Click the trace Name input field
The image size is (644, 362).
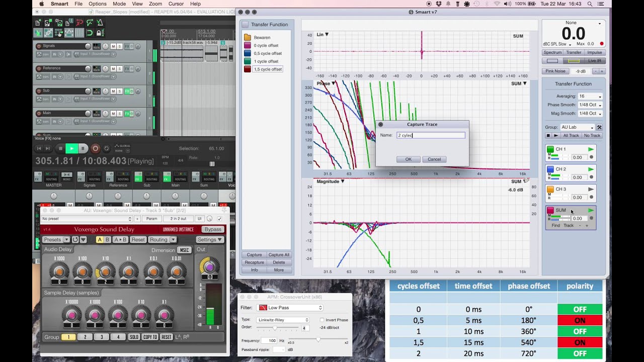tap(430, 135)
